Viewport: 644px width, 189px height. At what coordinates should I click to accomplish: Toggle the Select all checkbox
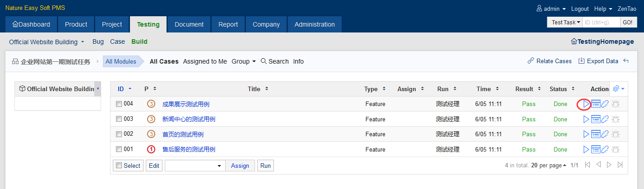click(x=119, y=166)
